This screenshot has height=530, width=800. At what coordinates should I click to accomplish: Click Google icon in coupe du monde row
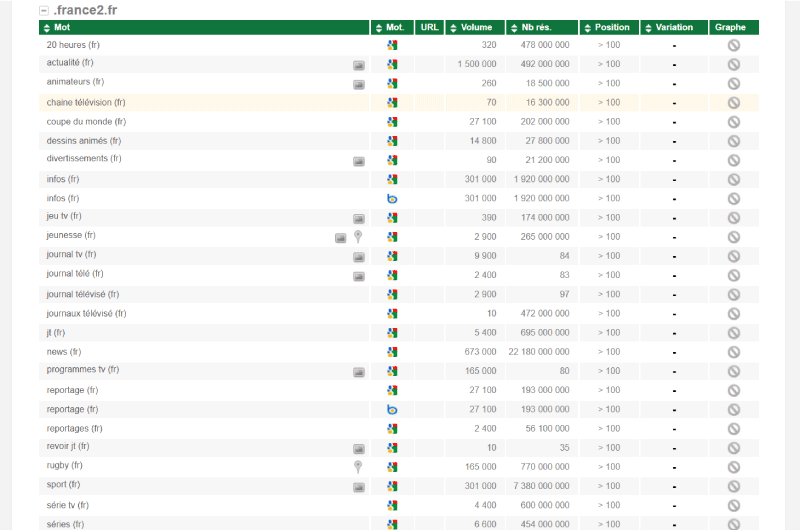(392, 122)
